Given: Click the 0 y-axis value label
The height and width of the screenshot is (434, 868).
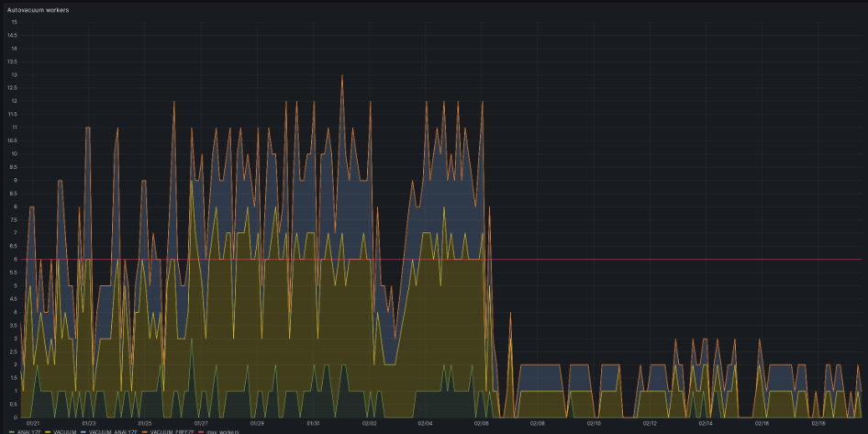Looking at the screenshot, I should 16,417.
